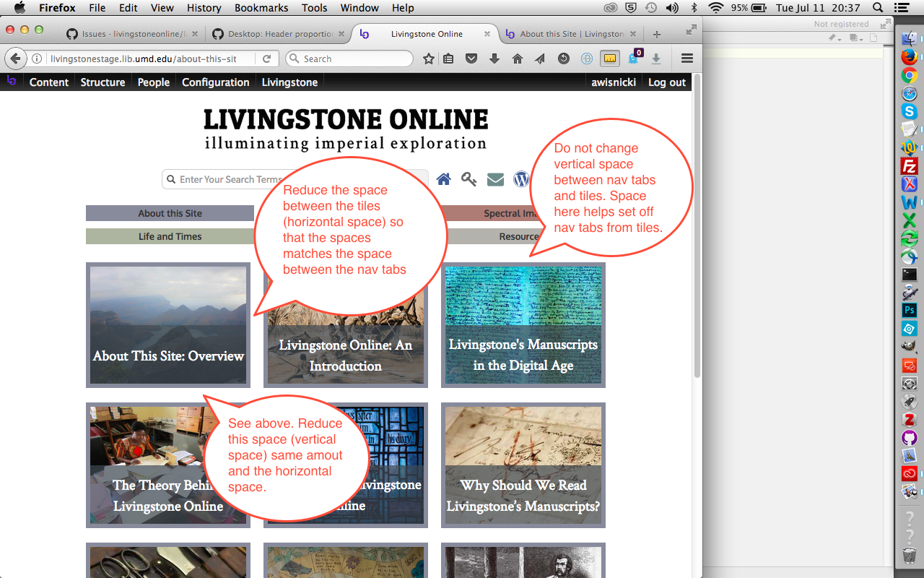Click the Livingstone Online site title

346,120
